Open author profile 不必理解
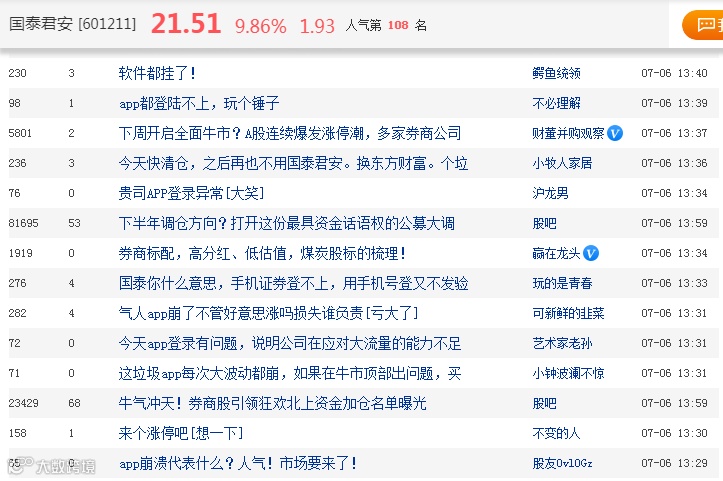The width and height of the screenshot is (723, 481). tap(557, 103)
